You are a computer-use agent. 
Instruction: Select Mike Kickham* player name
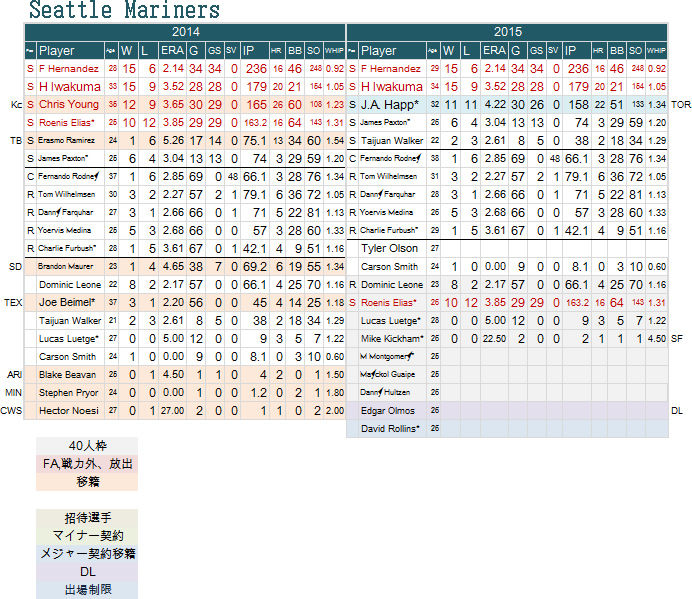pos(392,339)
